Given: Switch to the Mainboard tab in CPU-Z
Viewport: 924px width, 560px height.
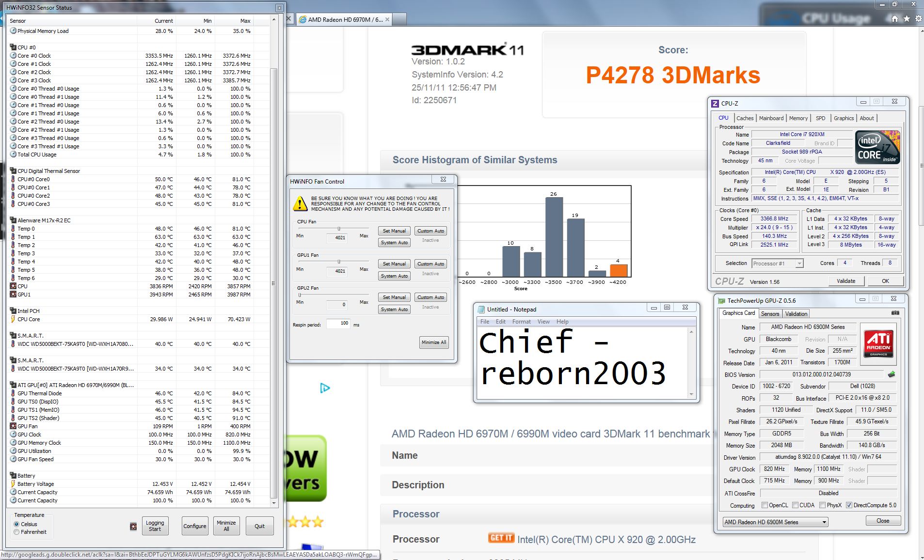Looking at the screenshot, I should coord(771,118).
